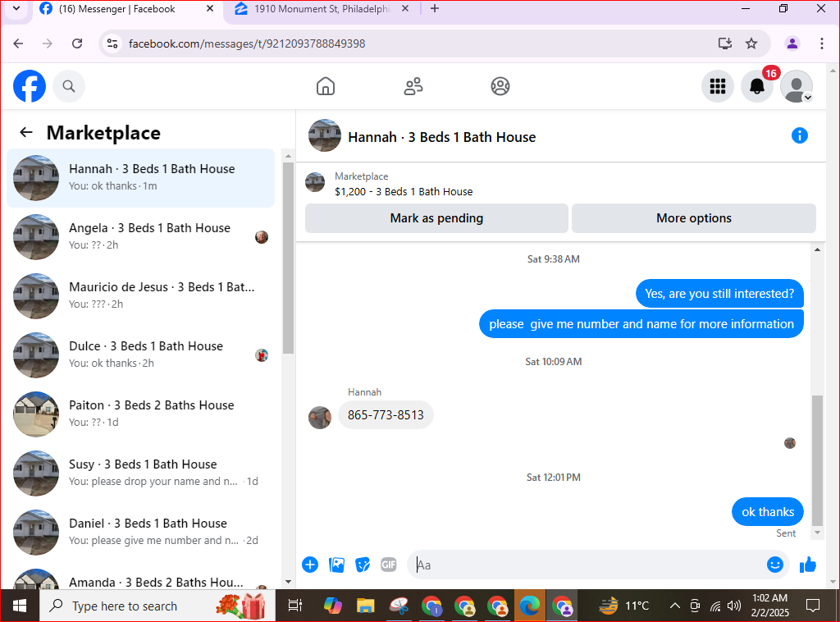This screenshot has height=622, width=840.
Task: Select the Amanda 3 Beds 2 Baths conversation
Action: point(141,578)
